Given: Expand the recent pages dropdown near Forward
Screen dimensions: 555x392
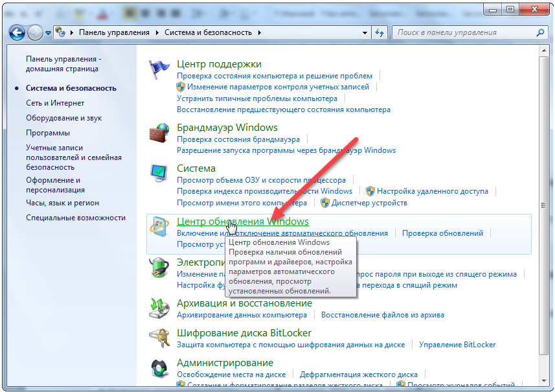Looking at the screenshot, I should (x=49, y=32).
